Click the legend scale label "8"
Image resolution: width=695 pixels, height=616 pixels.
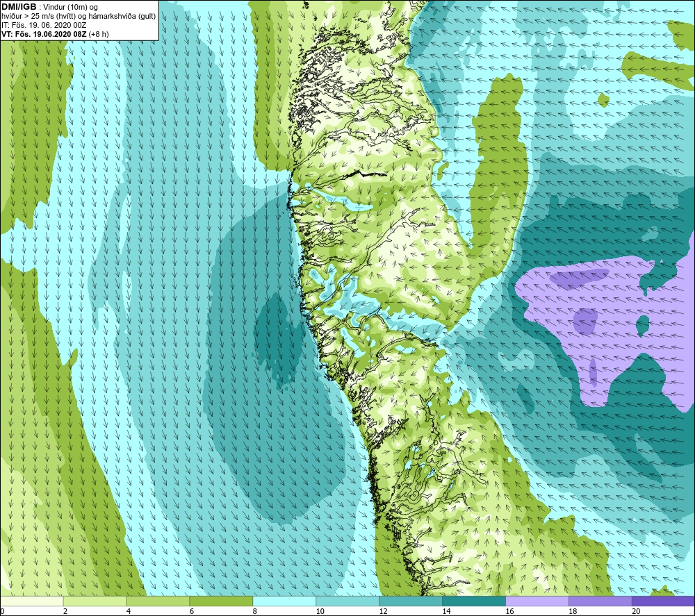pyautogui.click(x=255, y=611)
